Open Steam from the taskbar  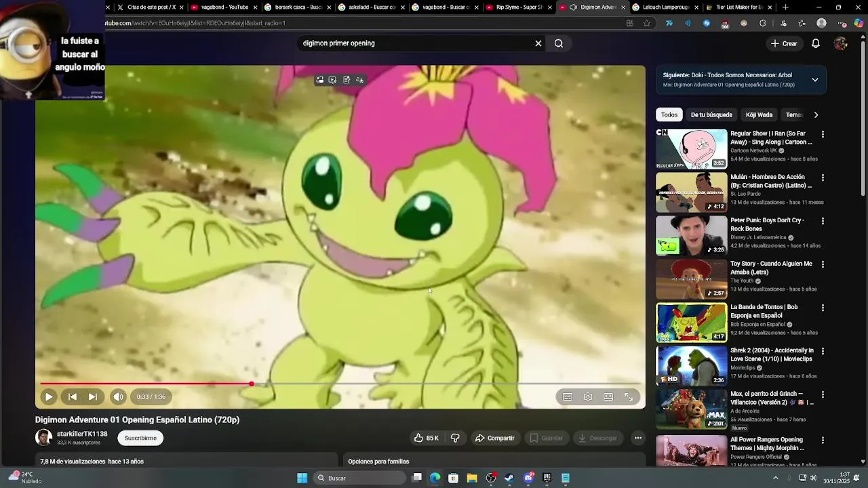coord(509,478)
